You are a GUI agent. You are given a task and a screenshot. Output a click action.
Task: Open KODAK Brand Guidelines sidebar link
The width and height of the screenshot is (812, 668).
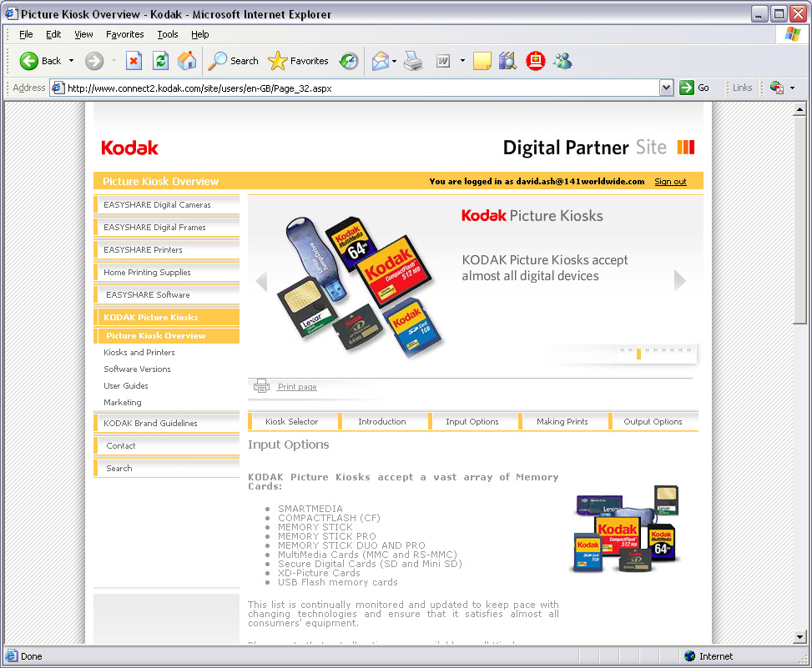(x=167, y=424)
